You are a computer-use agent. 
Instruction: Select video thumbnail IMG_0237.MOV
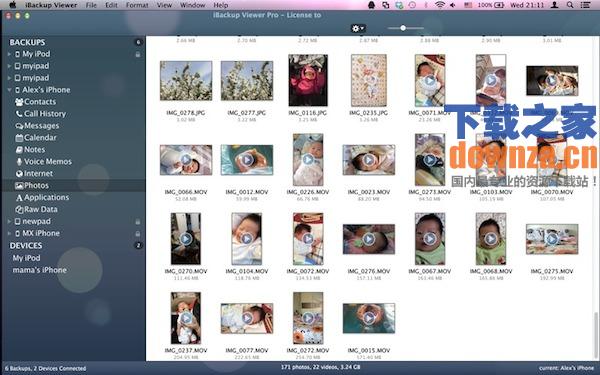[x=186, y=318]
